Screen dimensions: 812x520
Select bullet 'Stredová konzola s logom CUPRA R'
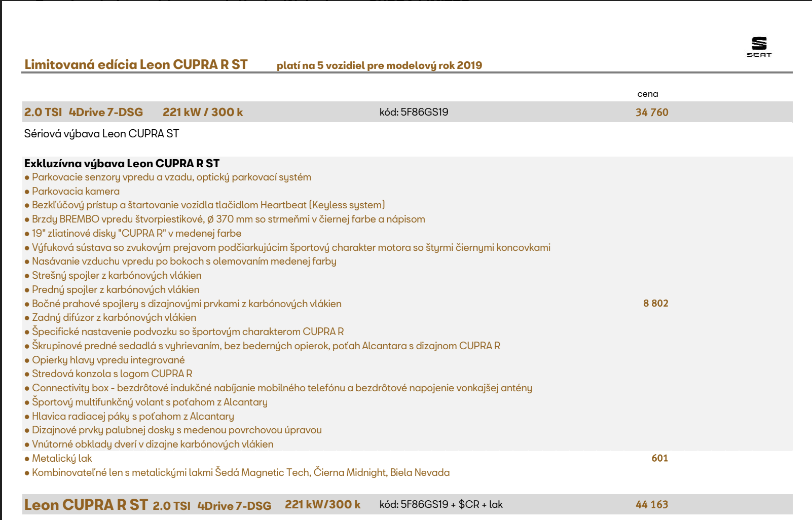tap(108, 374)
